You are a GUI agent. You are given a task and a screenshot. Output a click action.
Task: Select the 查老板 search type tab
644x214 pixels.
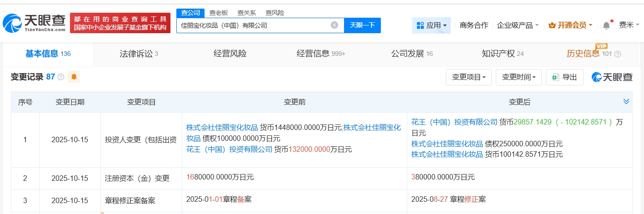tap(219, 13)
